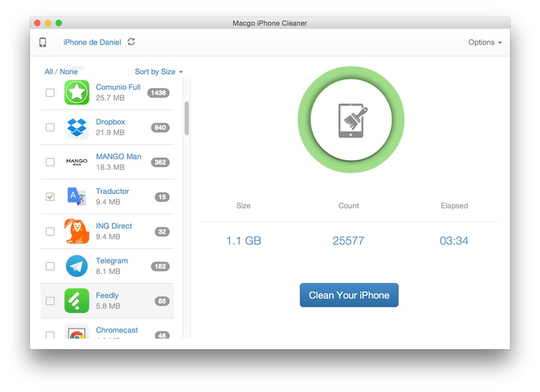The image size is (540, 392).
Task: Check the Comunio Full checkbox
Action: pos(50,93)
